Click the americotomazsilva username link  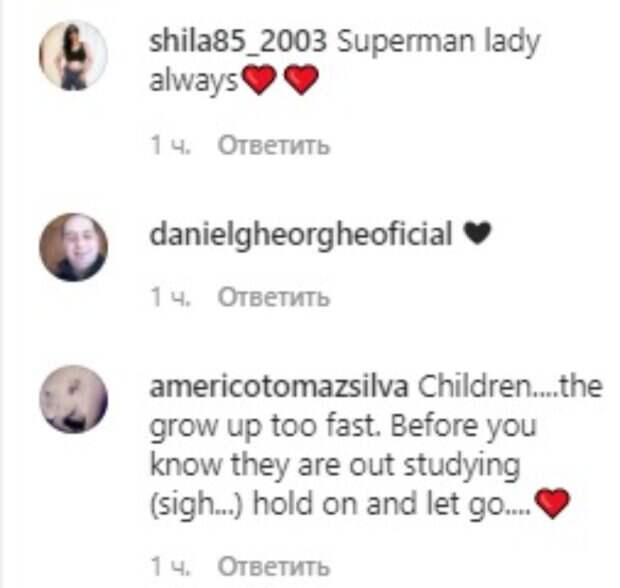279,387
